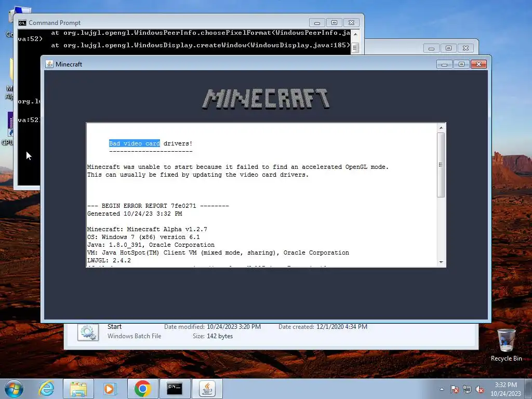Click 'Date created: 12/1/2020 4:34 PM' detail

323,327
